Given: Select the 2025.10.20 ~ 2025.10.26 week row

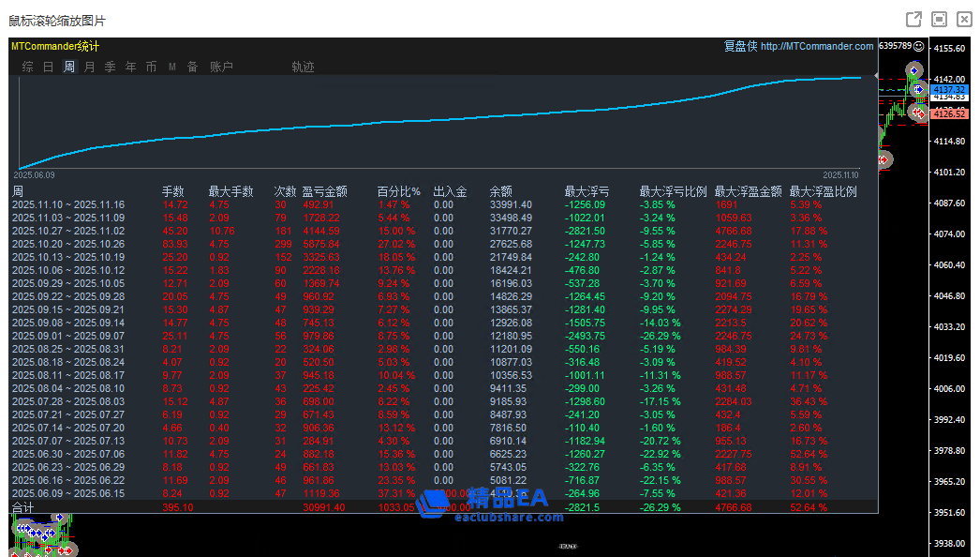Looking at the screenshot, I should pos(67,244).
